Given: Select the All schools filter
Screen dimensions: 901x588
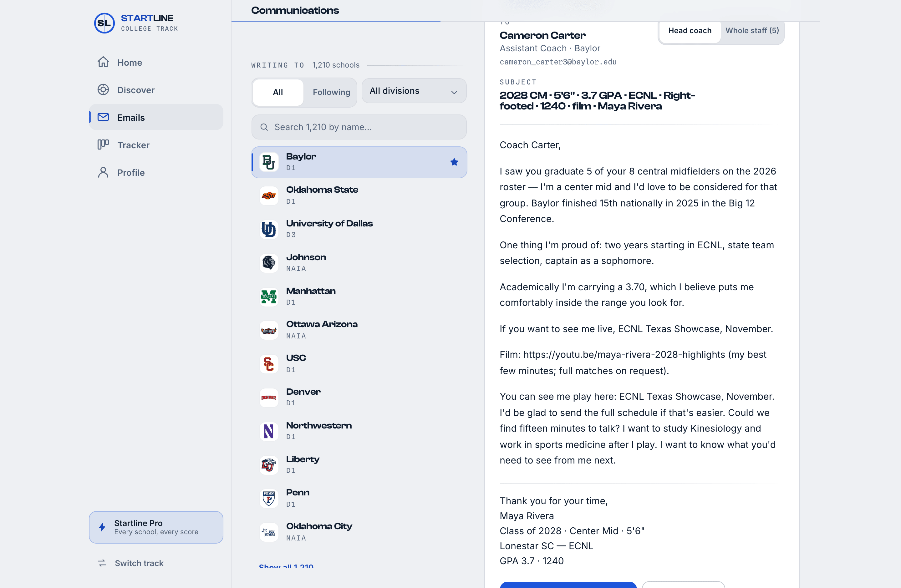Looking at the screenshot, I should point(278,92).
